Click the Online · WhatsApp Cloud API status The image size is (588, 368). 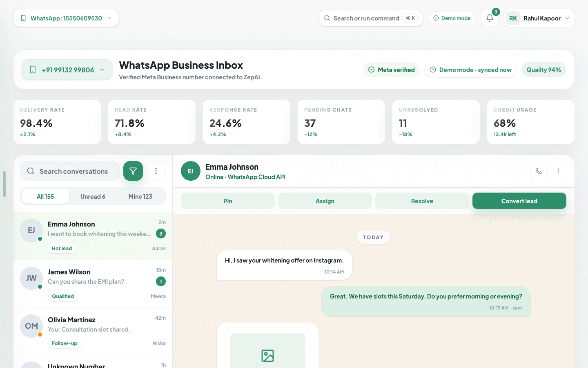pyautogui.click(x=245, y=177)
